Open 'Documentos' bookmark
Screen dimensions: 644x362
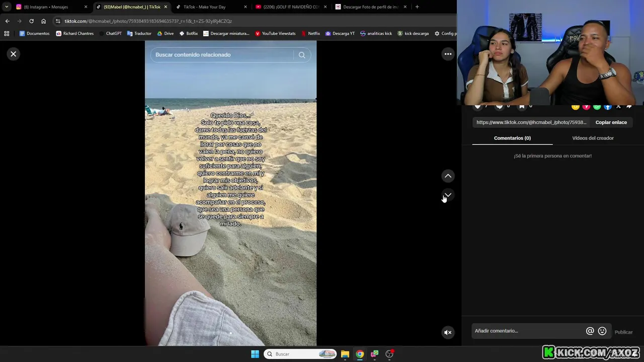[34, 34]
